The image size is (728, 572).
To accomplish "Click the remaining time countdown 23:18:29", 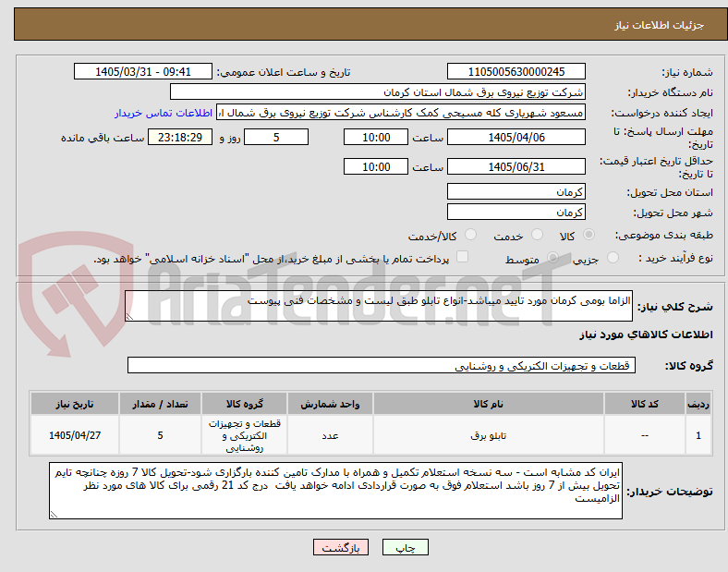I will (x=180, y=137).
